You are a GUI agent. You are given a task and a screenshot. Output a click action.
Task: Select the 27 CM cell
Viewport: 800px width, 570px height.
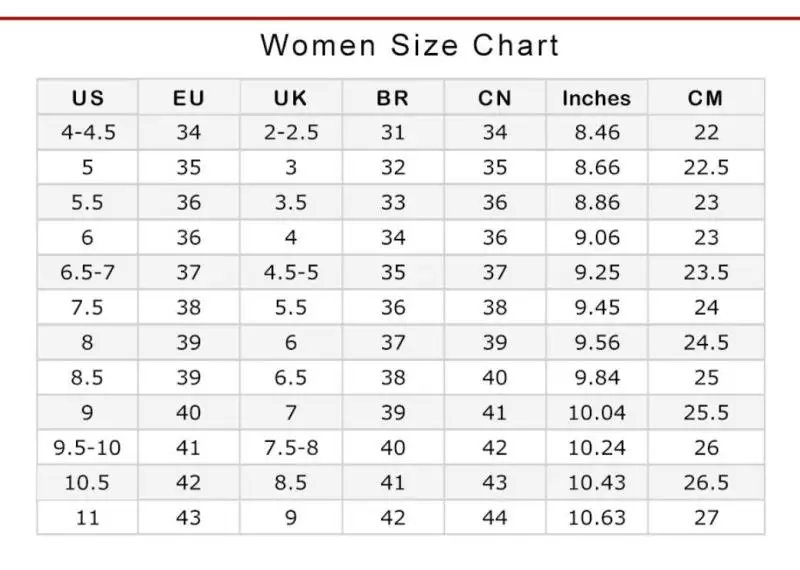pos(706,517)
